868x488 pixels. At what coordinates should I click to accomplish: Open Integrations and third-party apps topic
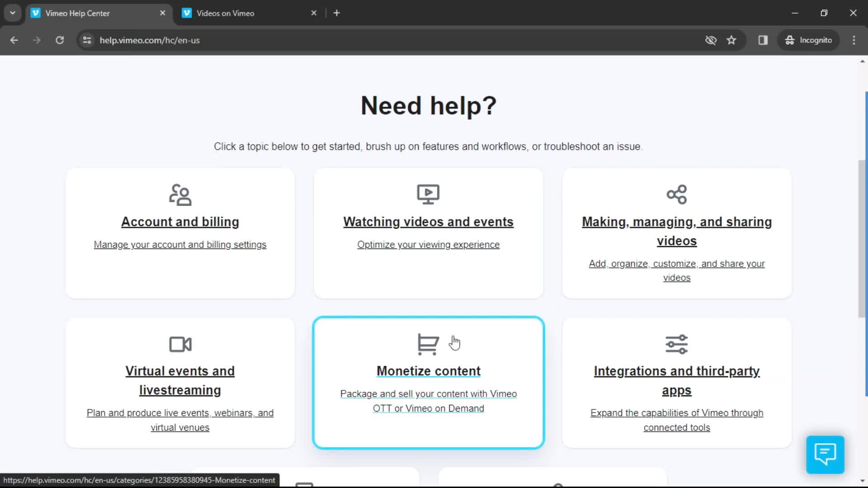click(x=677, y=380)
